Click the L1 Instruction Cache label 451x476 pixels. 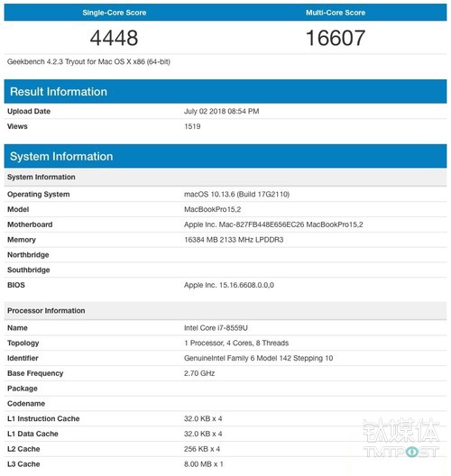coord(43,418)
